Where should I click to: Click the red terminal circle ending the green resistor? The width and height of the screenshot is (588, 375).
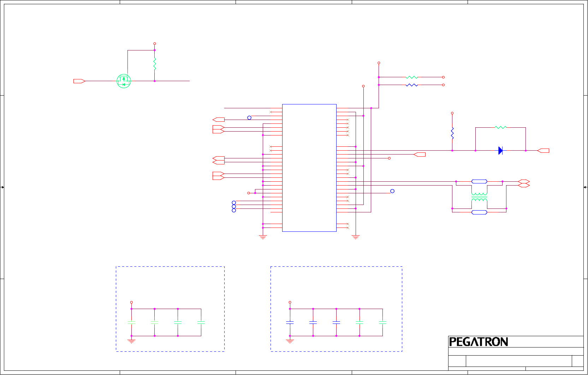pyautogui.click(x=444, y=77)
